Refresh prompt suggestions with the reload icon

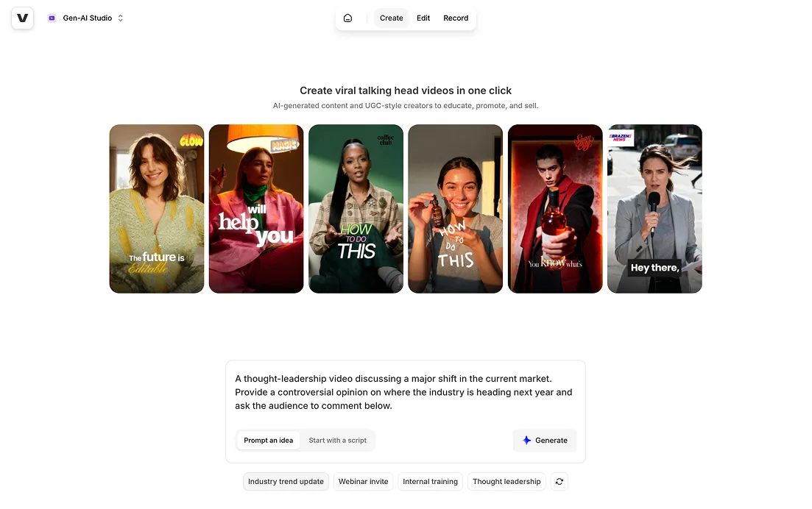point(559,482)
